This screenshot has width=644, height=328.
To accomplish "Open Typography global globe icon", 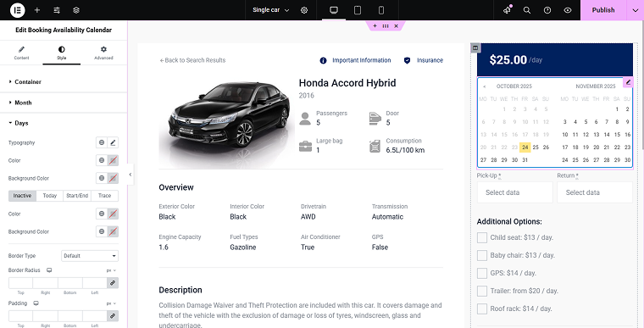I will [102, 142].
